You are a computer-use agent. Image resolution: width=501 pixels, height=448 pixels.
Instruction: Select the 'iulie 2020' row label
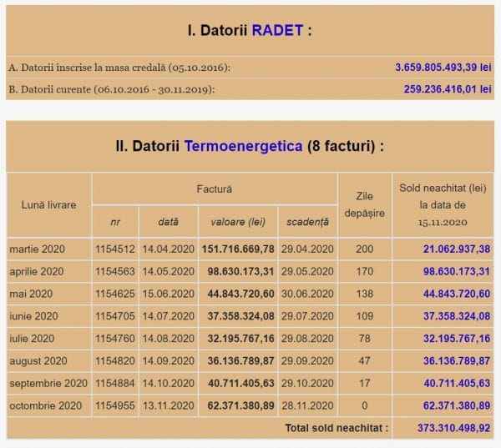coord(32,339)
